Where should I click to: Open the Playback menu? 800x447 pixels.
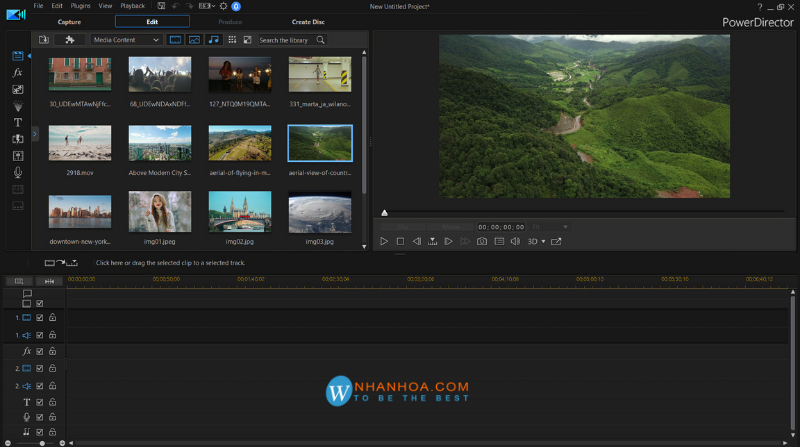click(133, 6)
